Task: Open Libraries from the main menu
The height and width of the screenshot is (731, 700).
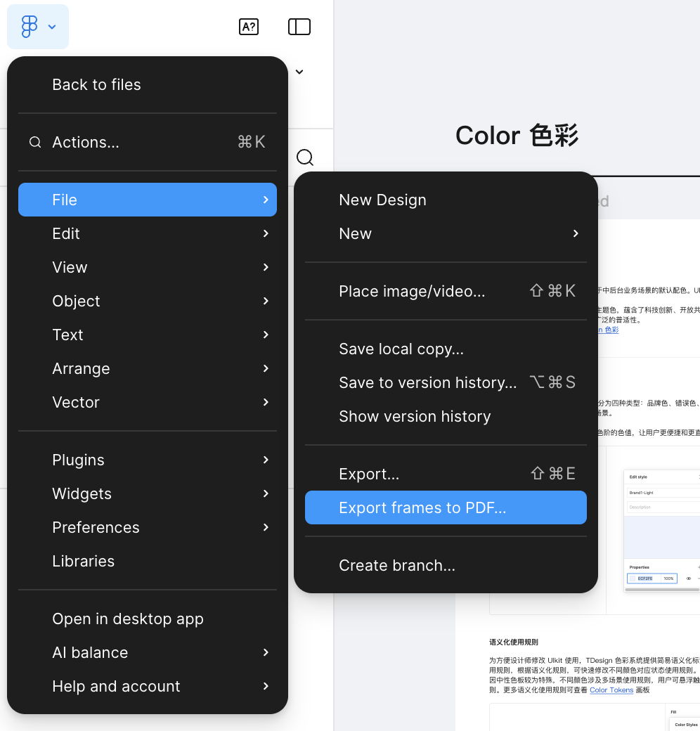Action: click(x=83, y=561)
